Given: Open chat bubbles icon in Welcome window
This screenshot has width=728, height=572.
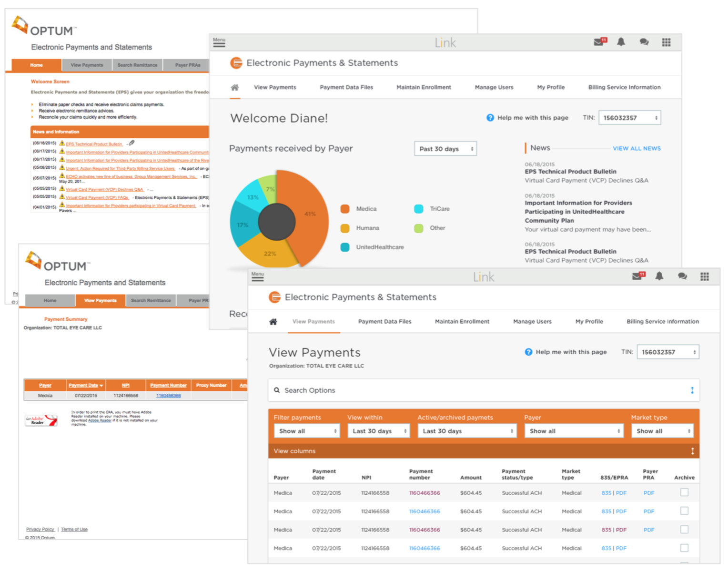Looking at the screenshot, I should [x=644, y=42].
